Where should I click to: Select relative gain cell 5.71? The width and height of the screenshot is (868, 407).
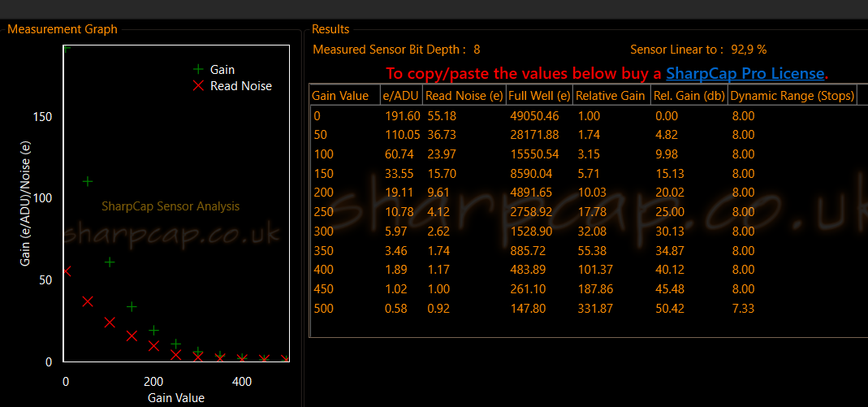pyautogui.click(x=589, y=173)
